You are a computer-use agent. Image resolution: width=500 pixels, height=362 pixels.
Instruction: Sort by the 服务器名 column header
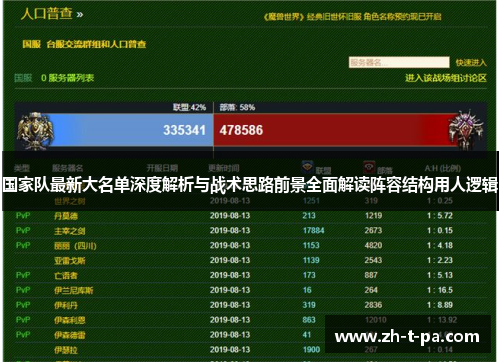pos(68,168)
